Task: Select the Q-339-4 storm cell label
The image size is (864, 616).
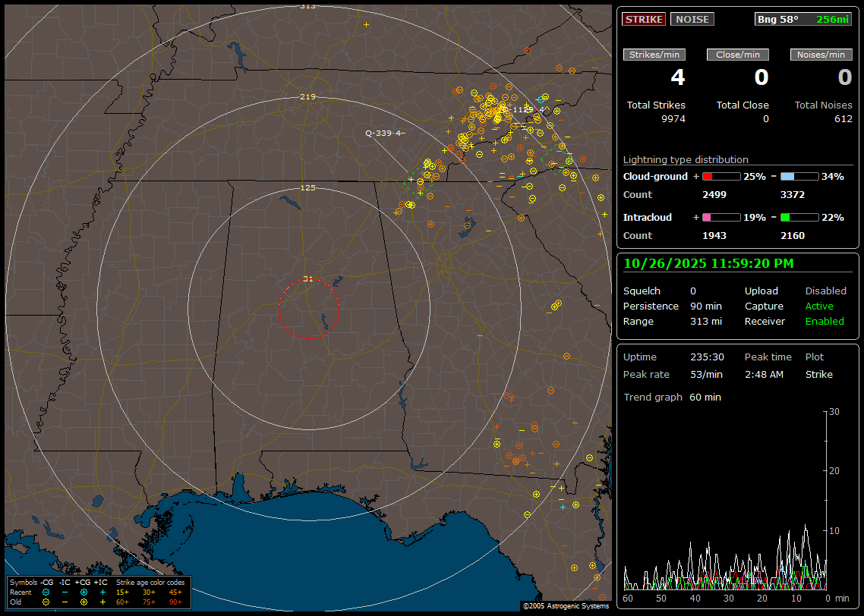Action: click(x=383, y=134)
